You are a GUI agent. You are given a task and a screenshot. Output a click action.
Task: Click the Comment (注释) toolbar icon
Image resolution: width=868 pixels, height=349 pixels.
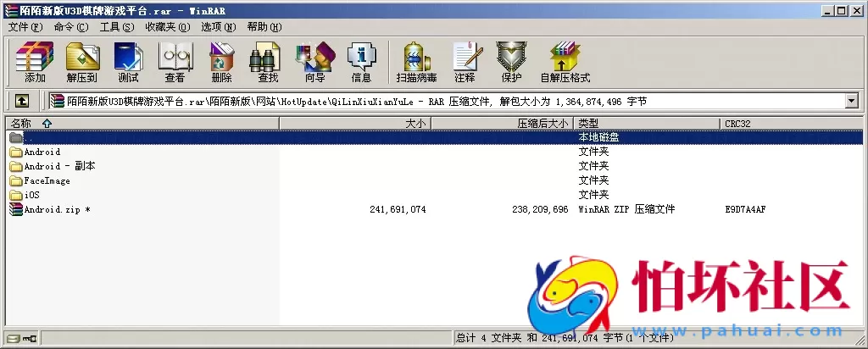[465, 62]
